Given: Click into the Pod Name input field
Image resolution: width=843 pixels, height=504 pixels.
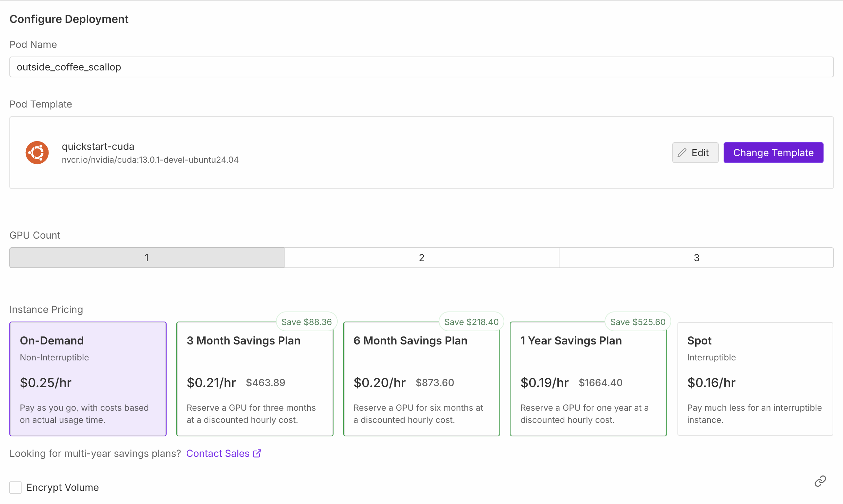Looking at the screenshot, I should [x=421, y=67].
